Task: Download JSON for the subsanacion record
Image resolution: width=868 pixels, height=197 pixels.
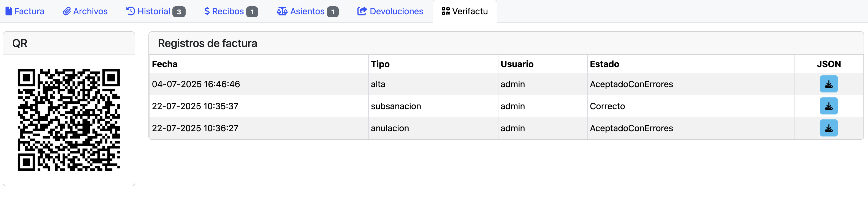Action: (x=828, y=106)
